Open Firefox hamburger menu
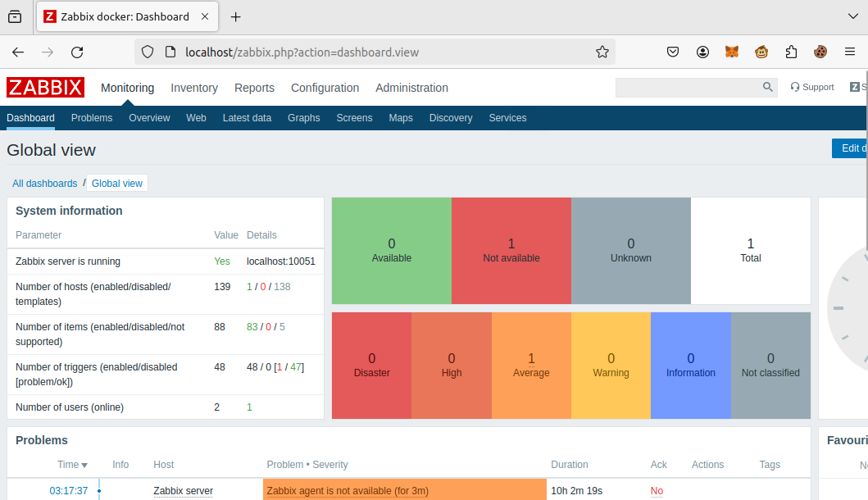This screenshot has height=500, width=868. tap(850, 52)
